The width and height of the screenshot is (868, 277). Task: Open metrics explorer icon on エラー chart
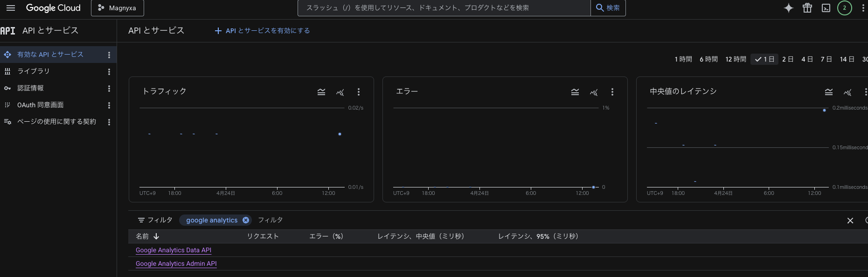(594, 92)
